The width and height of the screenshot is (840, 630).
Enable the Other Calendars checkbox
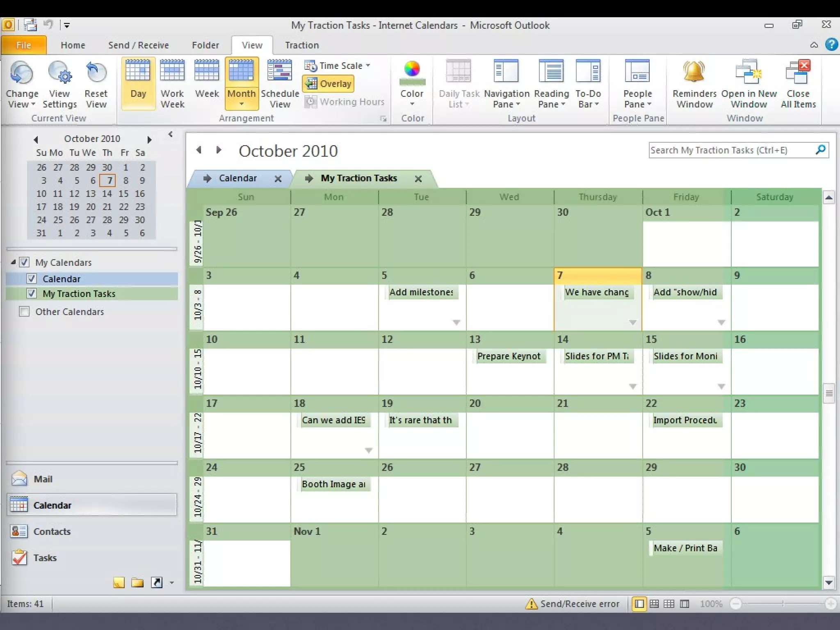pos(25,312)
